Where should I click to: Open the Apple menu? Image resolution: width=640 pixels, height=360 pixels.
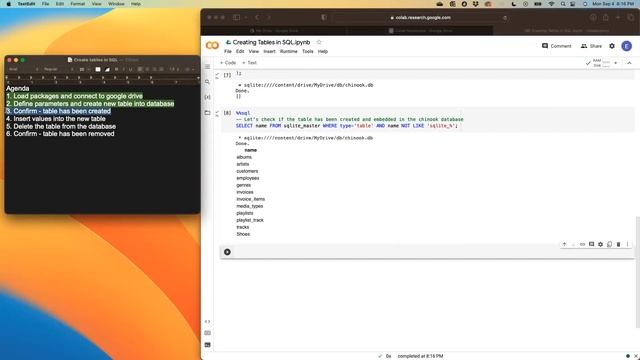[9, 4]
